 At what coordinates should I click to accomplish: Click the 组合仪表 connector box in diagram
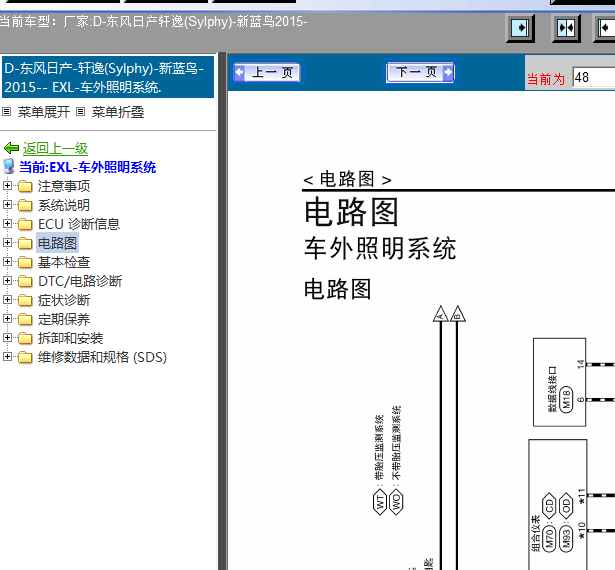[x=558, y=504]
